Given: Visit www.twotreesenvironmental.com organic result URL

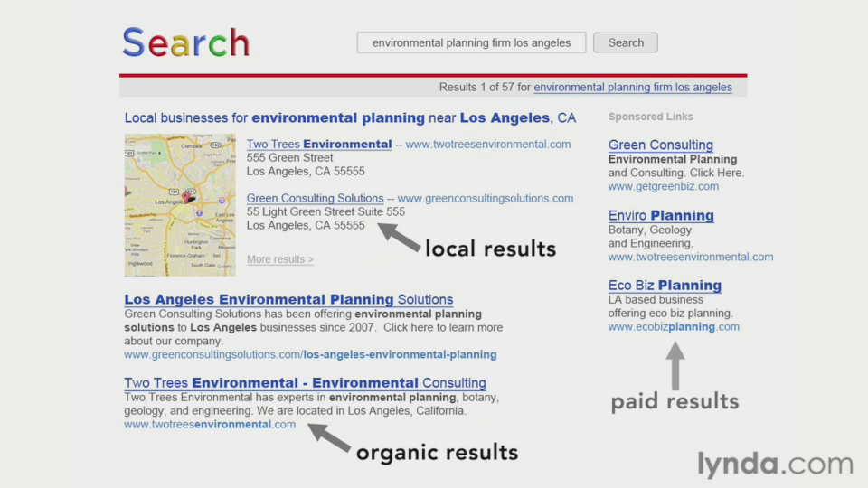Looking at the screenshot, I should [210, 425].
